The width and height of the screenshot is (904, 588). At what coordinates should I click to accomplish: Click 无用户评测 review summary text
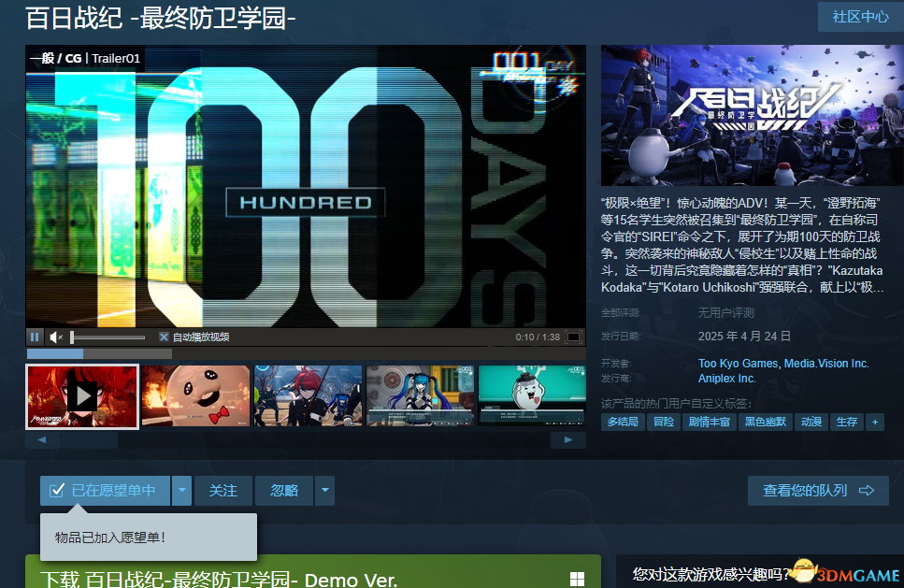[x=725, y=313]
